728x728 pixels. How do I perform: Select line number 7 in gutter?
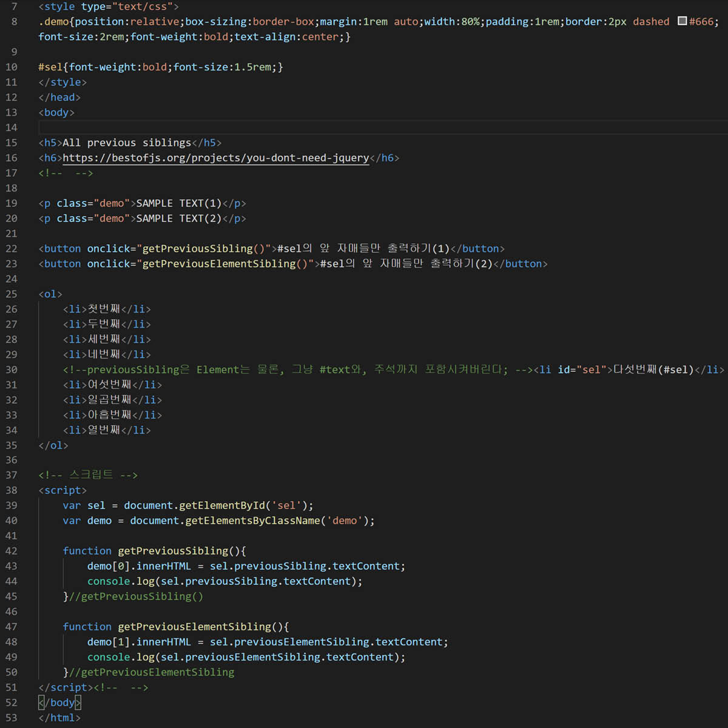click(15, 7)
